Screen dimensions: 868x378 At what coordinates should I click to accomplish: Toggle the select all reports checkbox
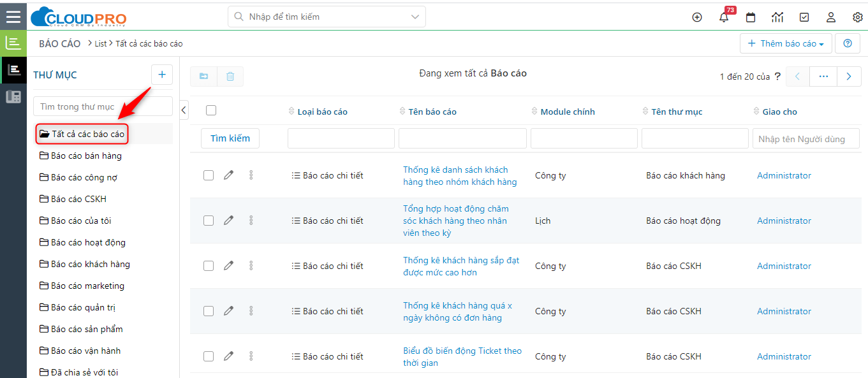[x=211, y=111]
